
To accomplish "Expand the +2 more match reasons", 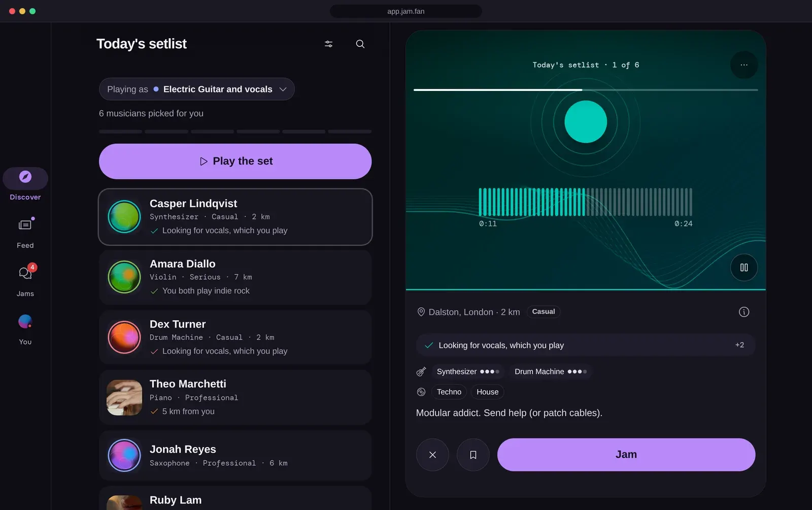I will (x=739, y=345).
